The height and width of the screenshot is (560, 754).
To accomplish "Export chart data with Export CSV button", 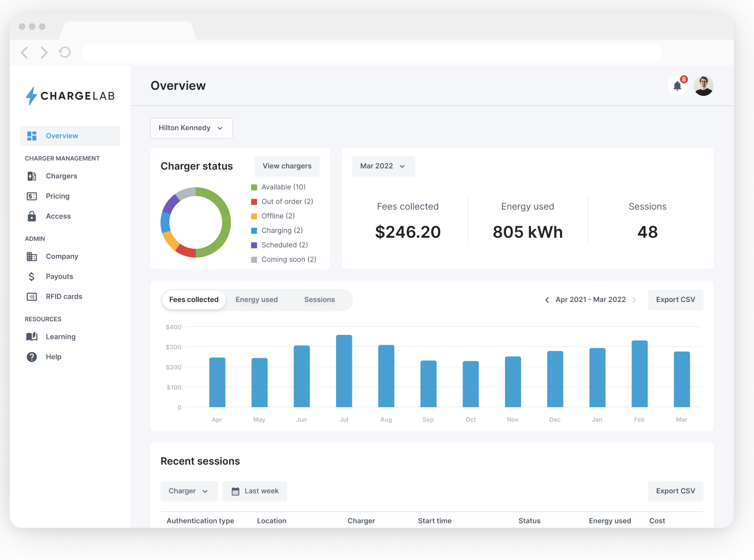I will click(675, 300).
